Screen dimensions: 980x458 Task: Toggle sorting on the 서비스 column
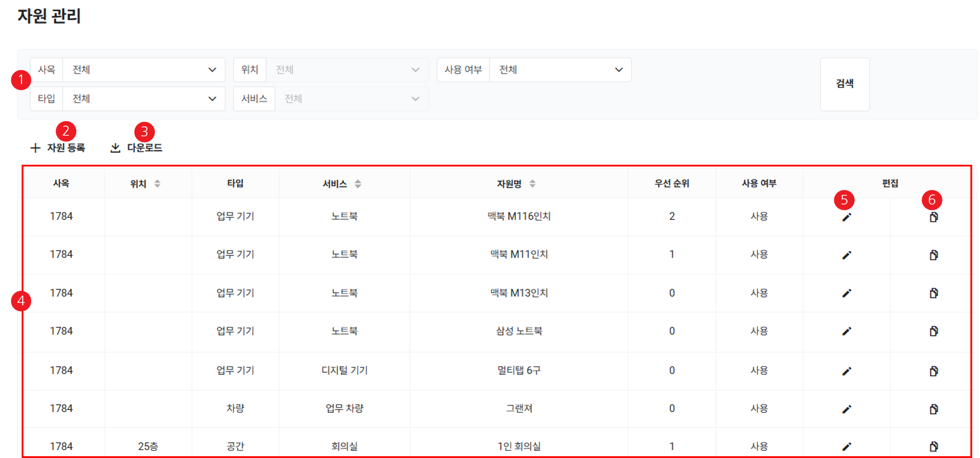[x=358, y=184]
